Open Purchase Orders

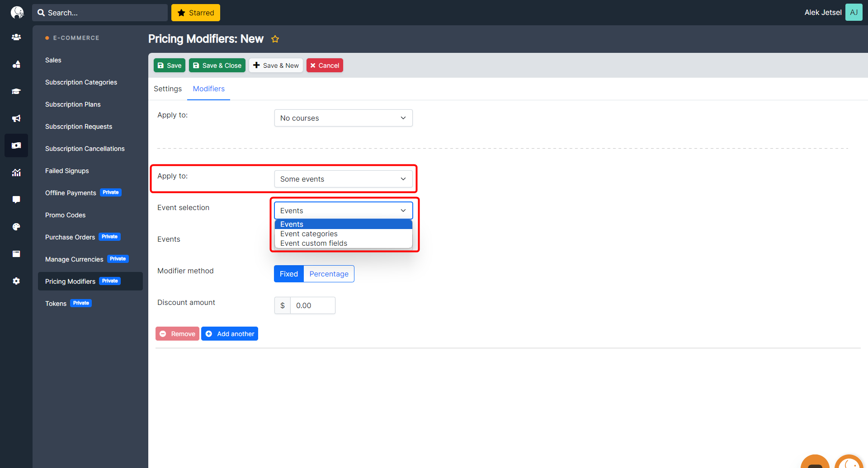(x=70, y=237)
